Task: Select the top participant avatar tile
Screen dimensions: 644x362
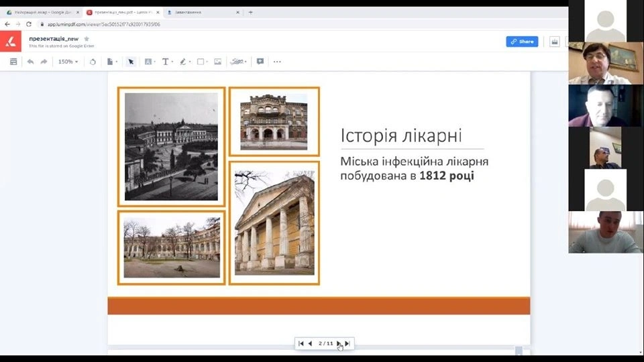Action: click(605, 21)
